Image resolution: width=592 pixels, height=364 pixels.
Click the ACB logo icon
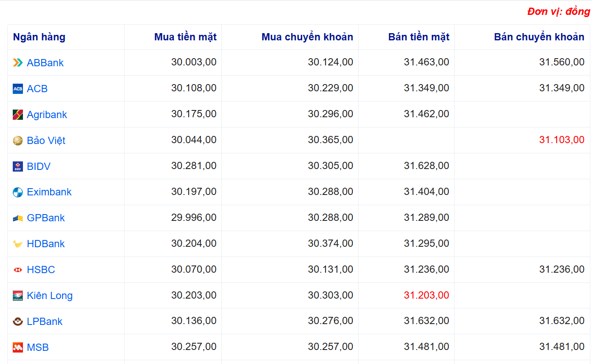click(18, 89)
